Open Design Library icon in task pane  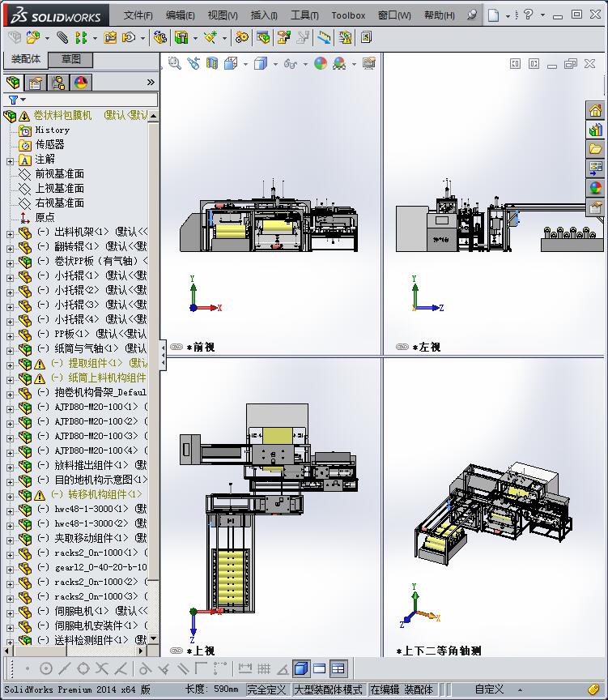[596, 130]
